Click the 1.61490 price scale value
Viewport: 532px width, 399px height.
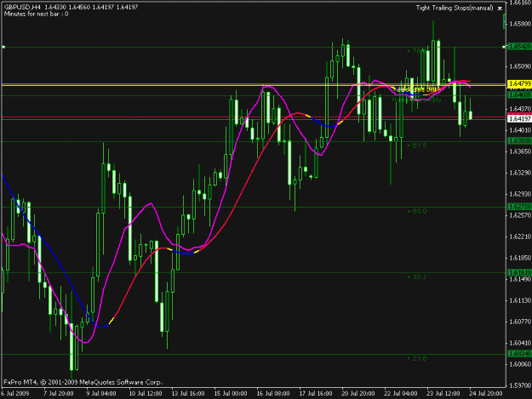(520, 279)
